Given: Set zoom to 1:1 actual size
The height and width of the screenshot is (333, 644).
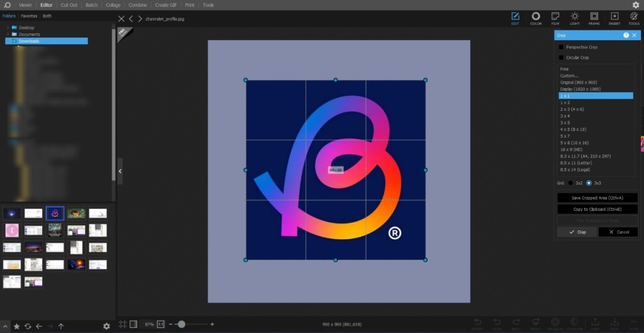Looking at the screenshot, I should point(160,324).
